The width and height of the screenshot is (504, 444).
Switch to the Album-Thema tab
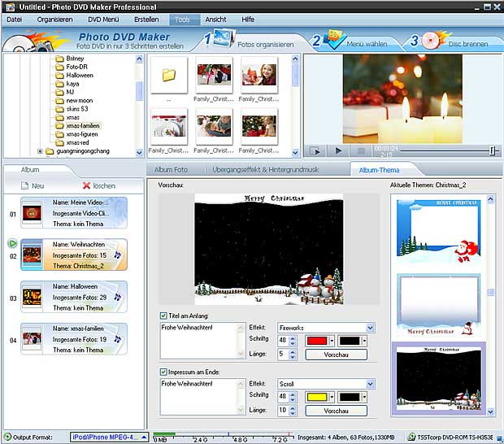point(379,170)
